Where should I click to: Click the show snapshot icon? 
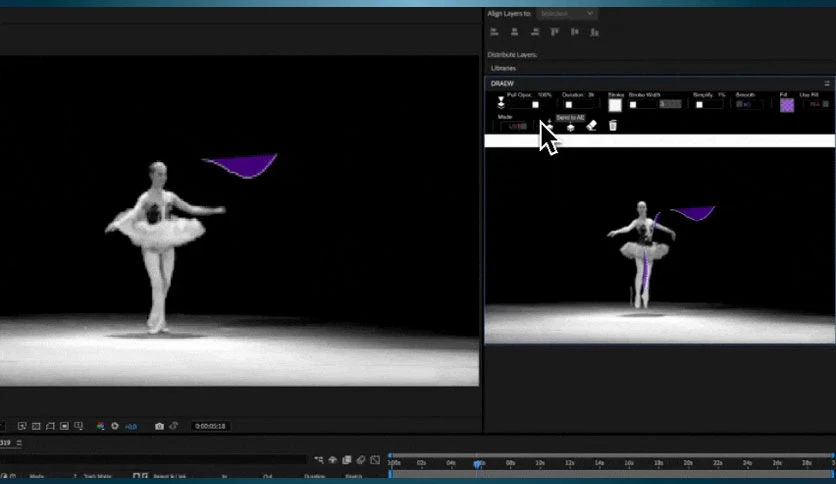174,426
